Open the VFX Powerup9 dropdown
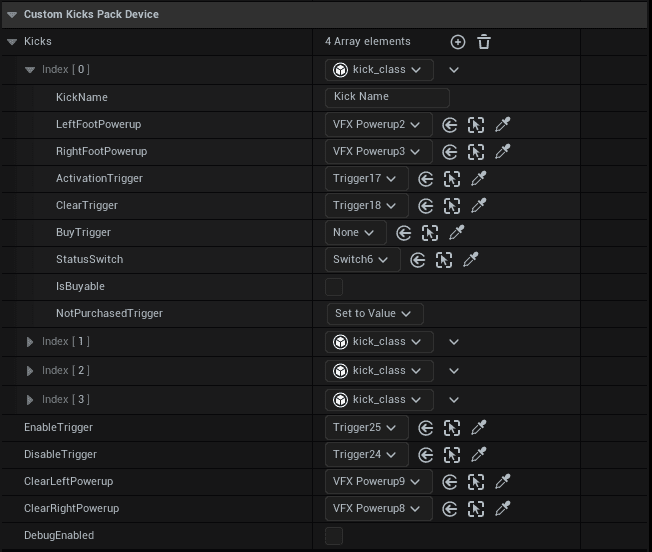Screen dimensions: 652x552 click(378, 482)
